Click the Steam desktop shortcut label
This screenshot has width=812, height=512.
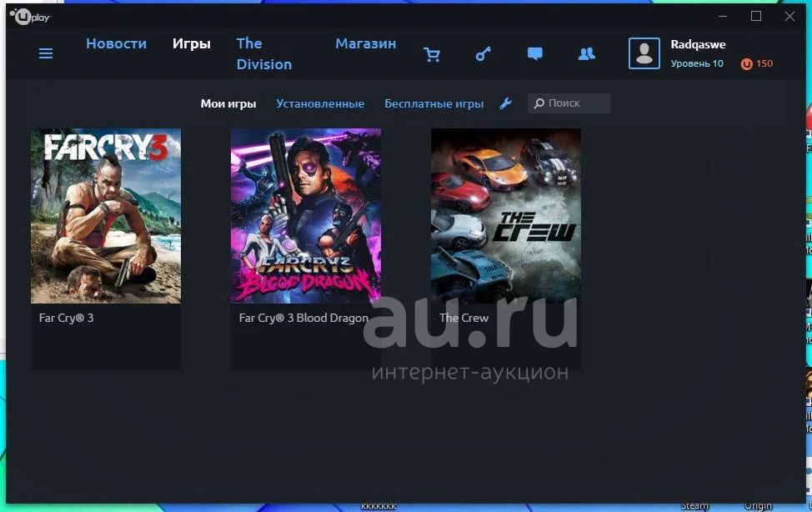pos(694,505)
